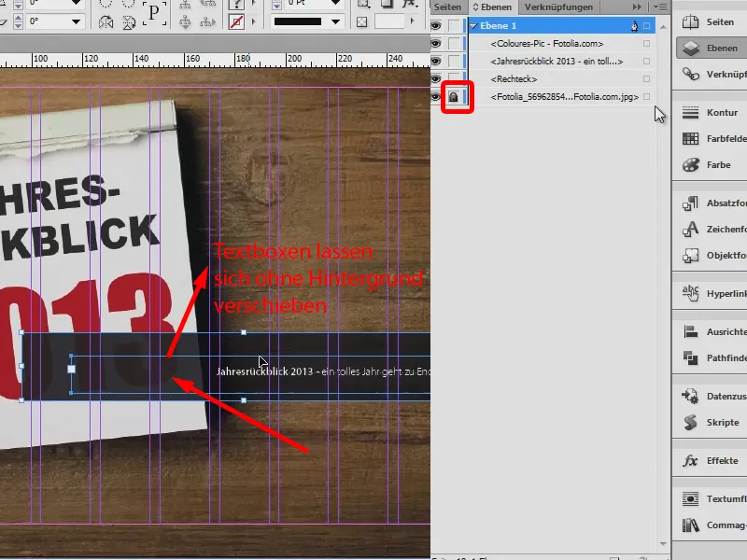Click the select next object icon

point(207,21)
